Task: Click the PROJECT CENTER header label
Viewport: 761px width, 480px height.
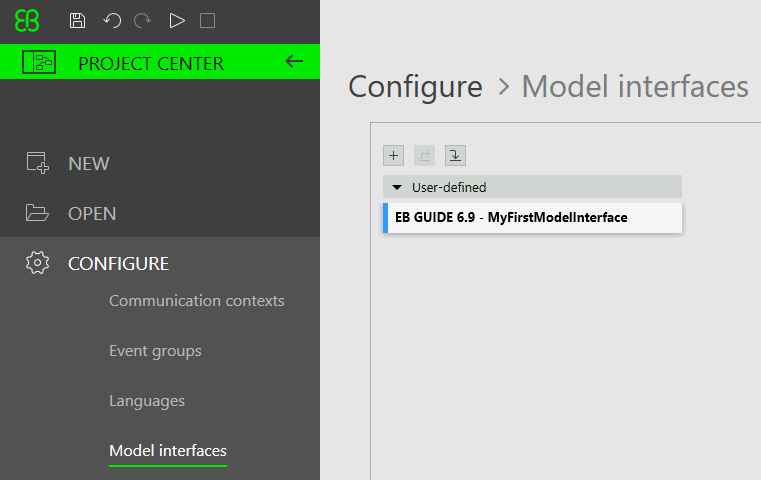Action: click(x=151, y=64)
